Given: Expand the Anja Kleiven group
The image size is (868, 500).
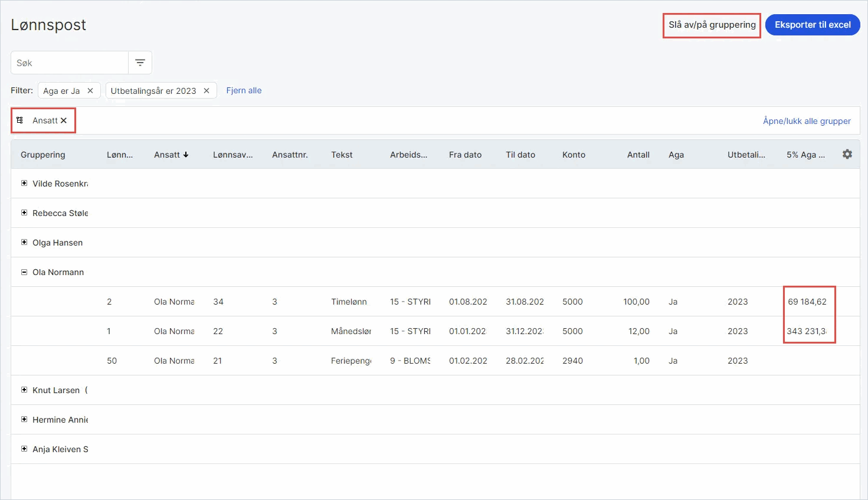Looking at the screenshot, I should pos(24,449).
